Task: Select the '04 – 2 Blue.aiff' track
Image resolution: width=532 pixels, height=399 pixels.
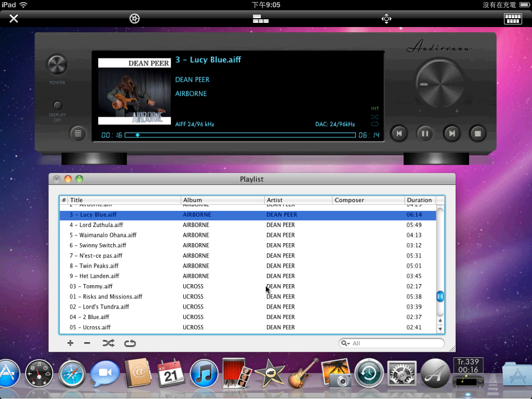Action: click(248, 317)
